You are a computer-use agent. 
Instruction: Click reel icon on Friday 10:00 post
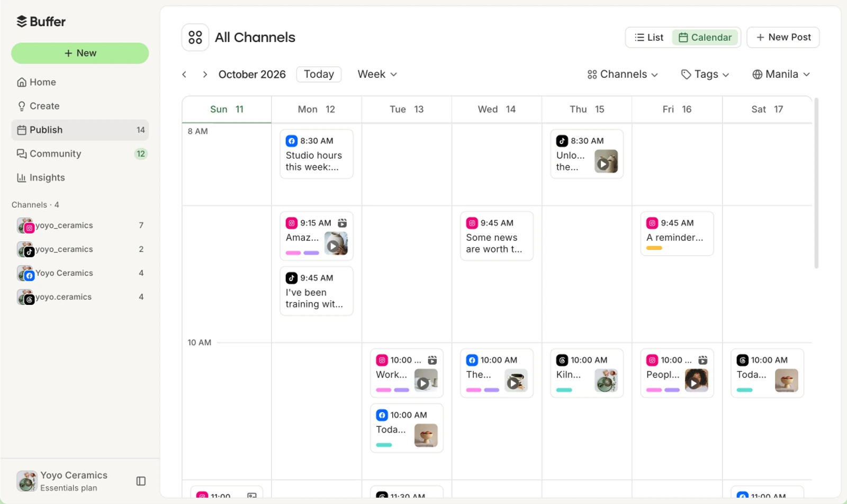pyautogui.click(x=703, y=360)
